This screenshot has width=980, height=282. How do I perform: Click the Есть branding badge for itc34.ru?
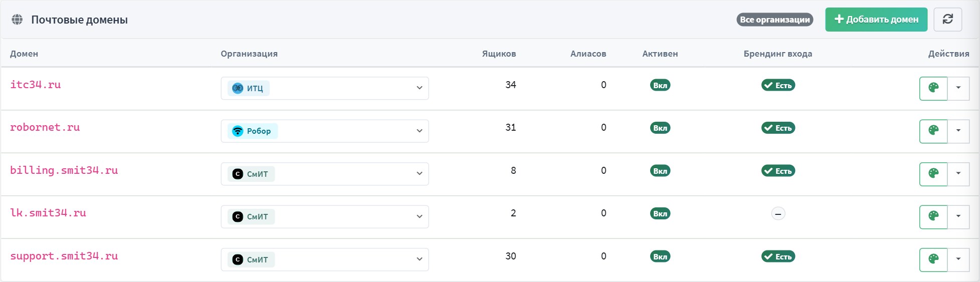click(778, 85)
